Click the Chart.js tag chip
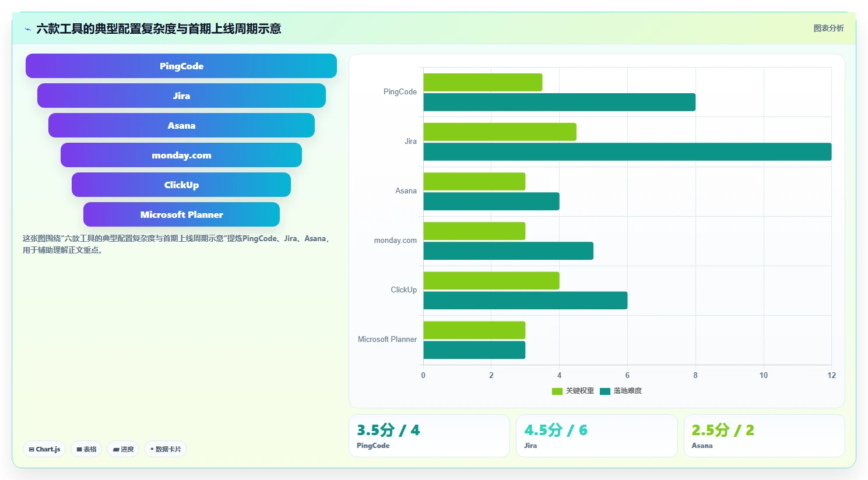This screenshot has width=868, height=480. [x=44, y=449]
